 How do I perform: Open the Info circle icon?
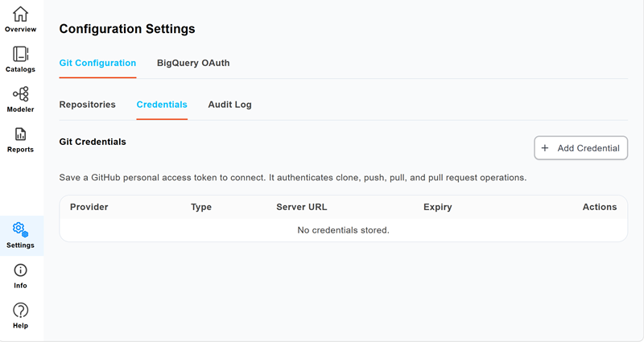coord(20,270)
